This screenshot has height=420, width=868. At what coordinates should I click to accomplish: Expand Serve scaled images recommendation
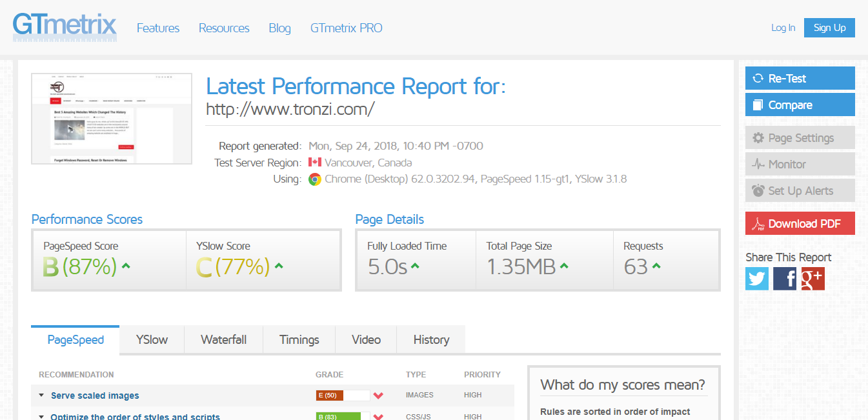coord(95,395)
